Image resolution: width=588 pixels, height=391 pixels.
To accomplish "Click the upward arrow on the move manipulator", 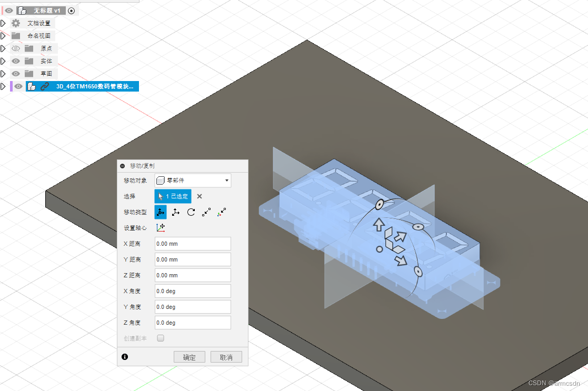I will point(378,225).
